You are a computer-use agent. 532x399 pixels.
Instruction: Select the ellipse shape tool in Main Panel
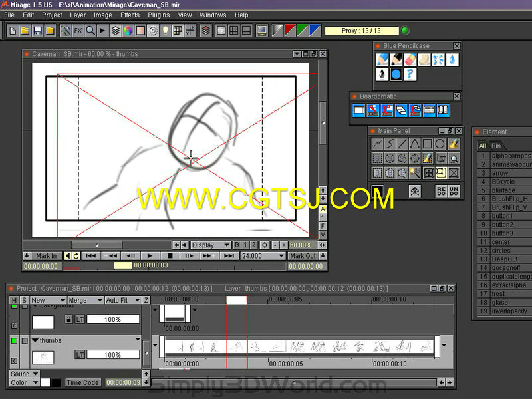(440, 144)
